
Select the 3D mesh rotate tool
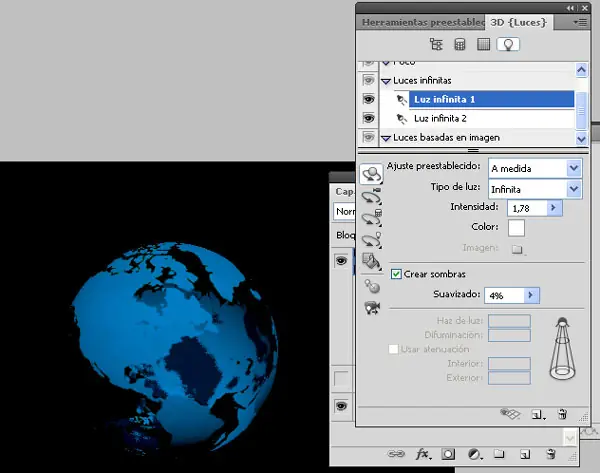(371, 218)
